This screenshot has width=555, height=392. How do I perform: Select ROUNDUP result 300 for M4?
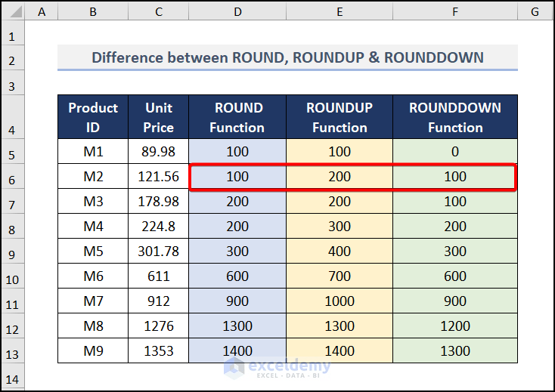(340, 227)
